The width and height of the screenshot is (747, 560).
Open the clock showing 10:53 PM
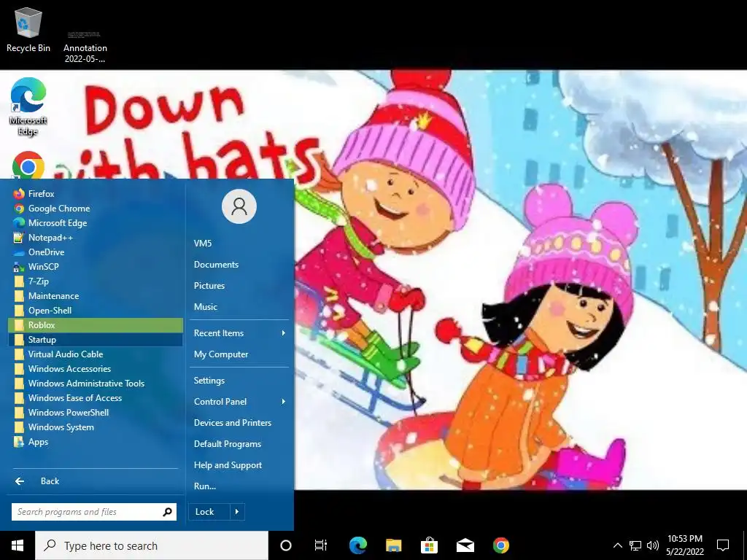(x=685, y=545)
